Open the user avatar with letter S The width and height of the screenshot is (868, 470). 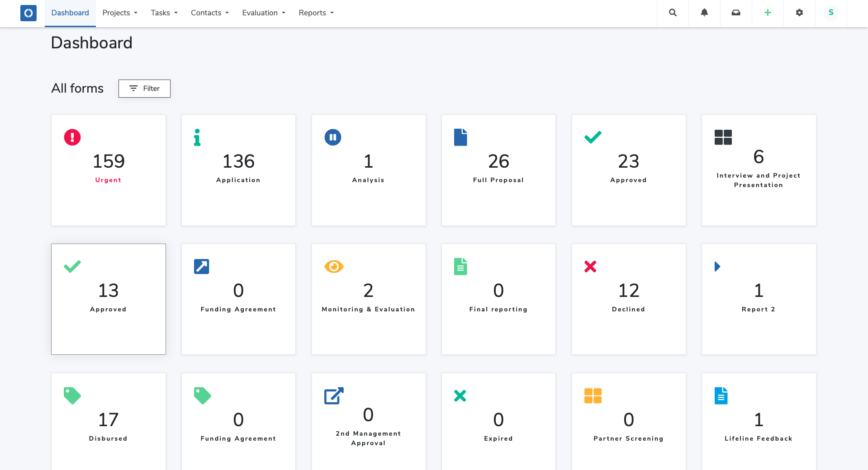pyautogui.click(x=830, y=13)
